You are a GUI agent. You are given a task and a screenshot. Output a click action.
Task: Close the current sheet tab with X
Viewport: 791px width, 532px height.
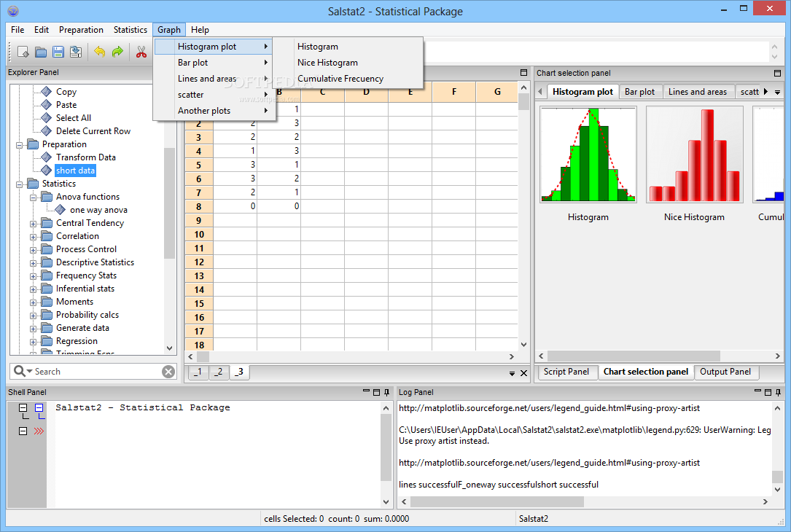point(523,373)
